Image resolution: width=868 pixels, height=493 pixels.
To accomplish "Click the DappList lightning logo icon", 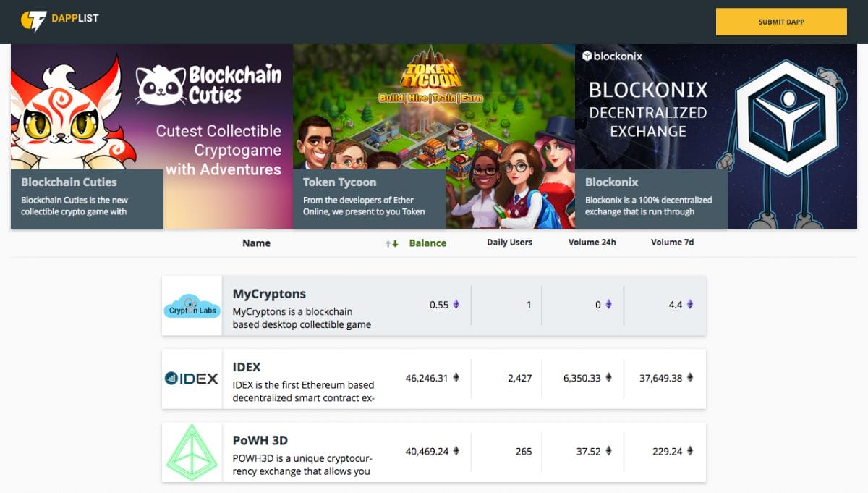I will 33,22.
